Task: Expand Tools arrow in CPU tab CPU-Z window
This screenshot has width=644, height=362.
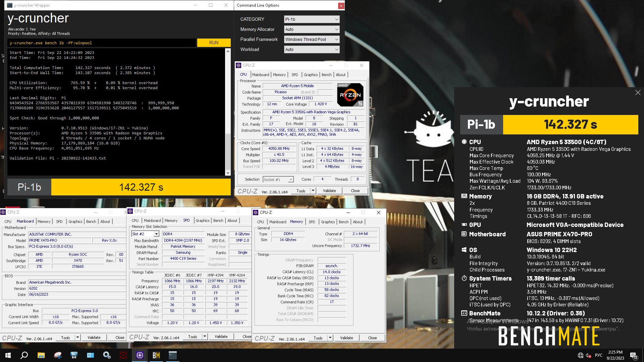Action: click(313, 191)
